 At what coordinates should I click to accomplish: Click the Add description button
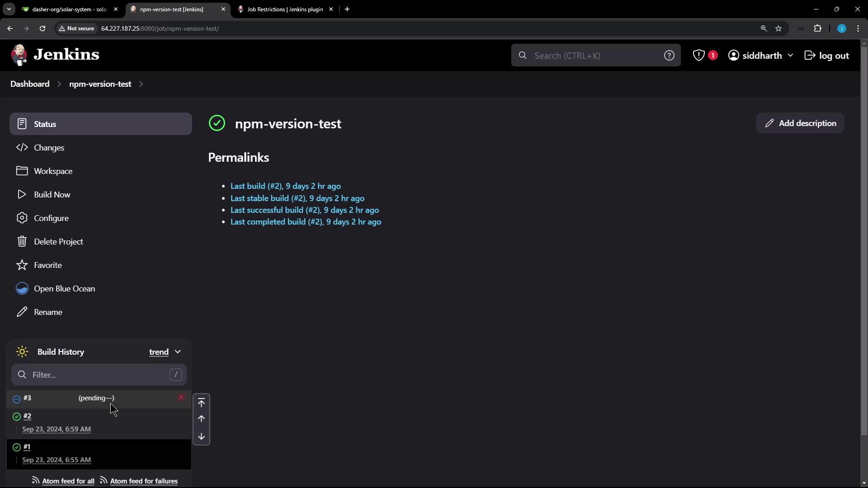[x=800, y=123]
